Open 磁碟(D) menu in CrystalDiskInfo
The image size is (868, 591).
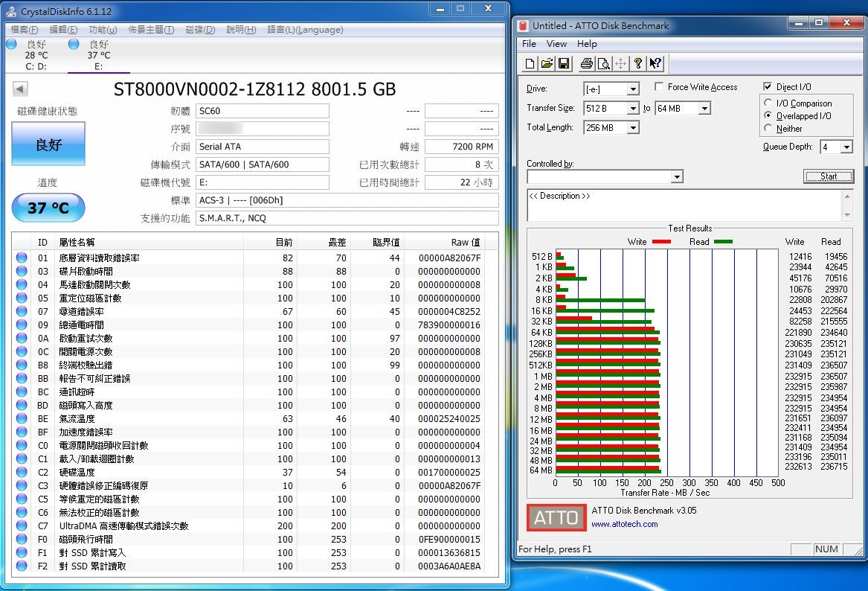(200, 30)
